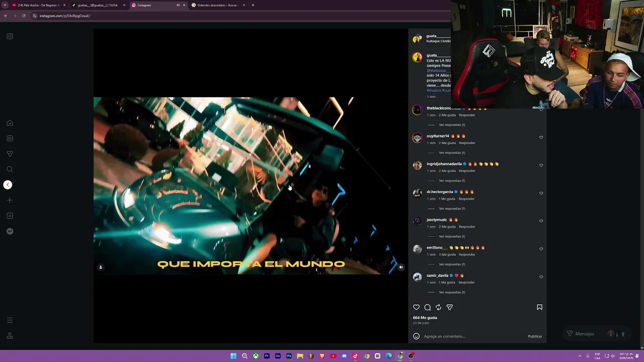Go to Home icon in Instagram sidebar
This screenshot has height=362, width=644.
10,123
